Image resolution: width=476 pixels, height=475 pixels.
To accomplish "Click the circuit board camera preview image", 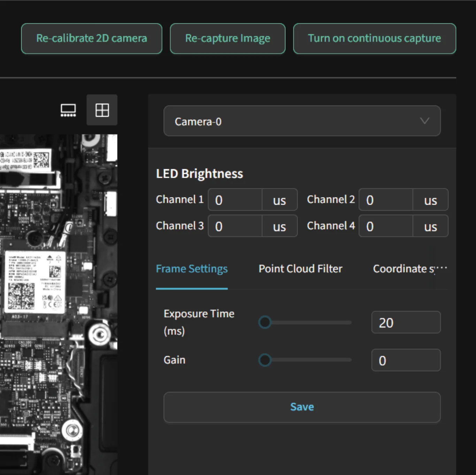I will [x=59, y=303].
